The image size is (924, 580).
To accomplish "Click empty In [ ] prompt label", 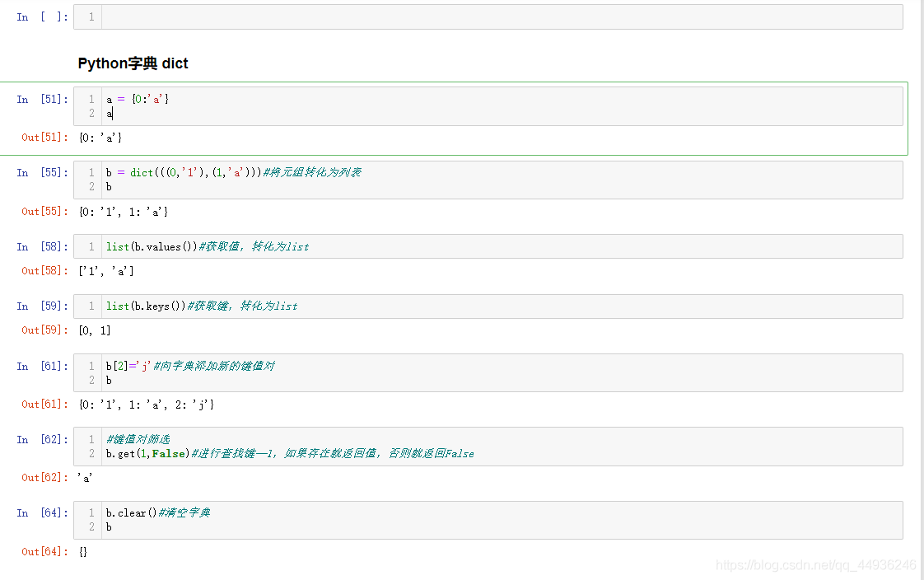I will tap(42, 17).
